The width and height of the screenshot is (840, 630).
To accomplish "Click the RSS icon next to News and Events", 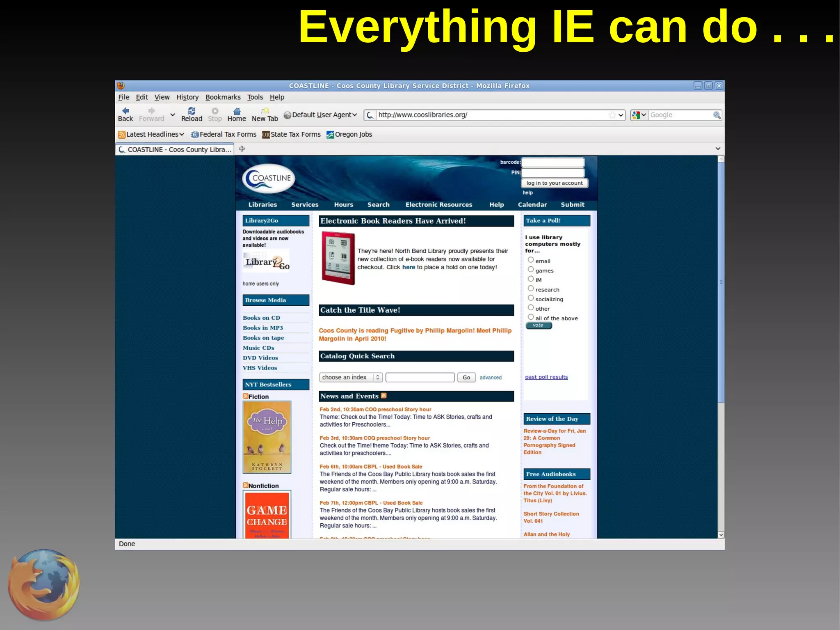I will (384, 396).
